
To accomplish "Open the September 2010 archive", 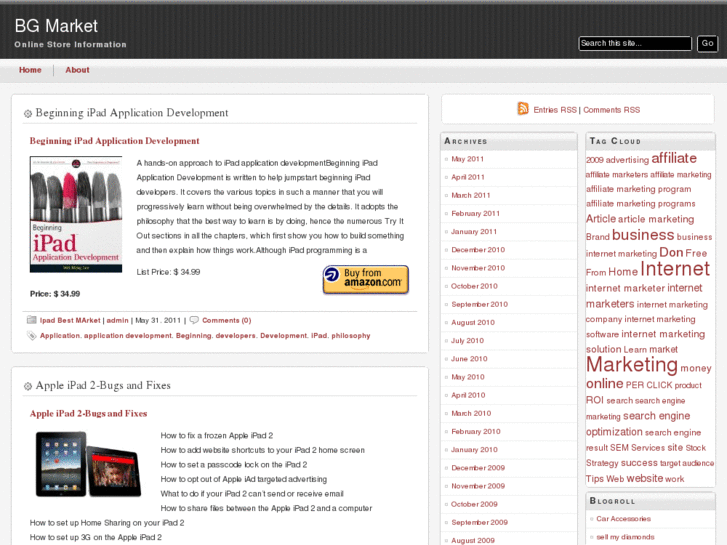I will pyautogui.click(x=479, y=304).
